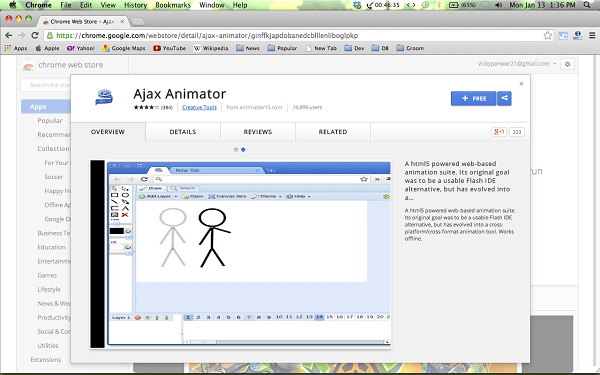Expand the OB bookmarks folder
This screenshot has width=600, height=375.
380,48
